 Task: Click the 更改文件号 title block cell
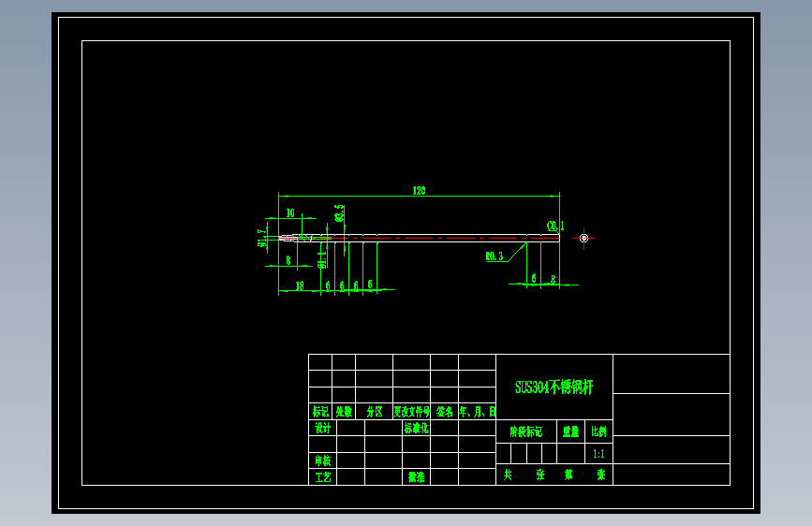click(x=412, y=412)
